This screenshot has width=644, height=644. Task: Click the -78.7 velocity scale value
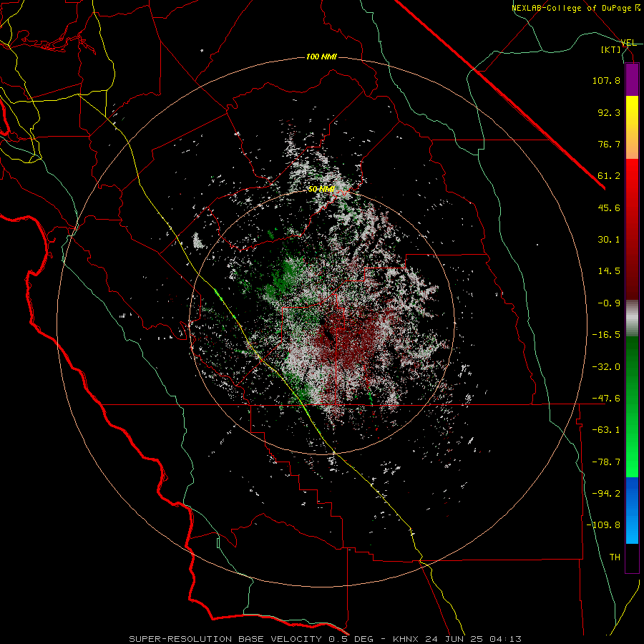coord(606,462)
